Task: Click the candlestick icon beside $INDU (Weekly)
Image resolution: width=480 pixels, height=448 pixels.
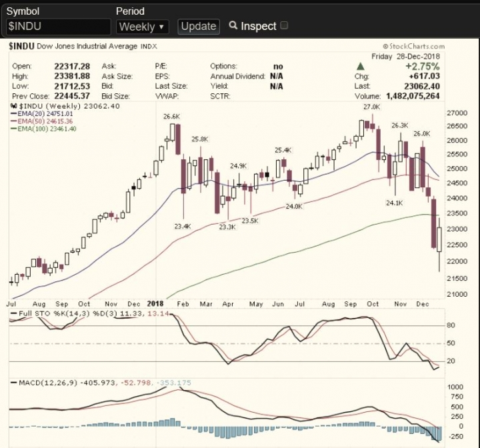Action: click(x=13, y=106)
